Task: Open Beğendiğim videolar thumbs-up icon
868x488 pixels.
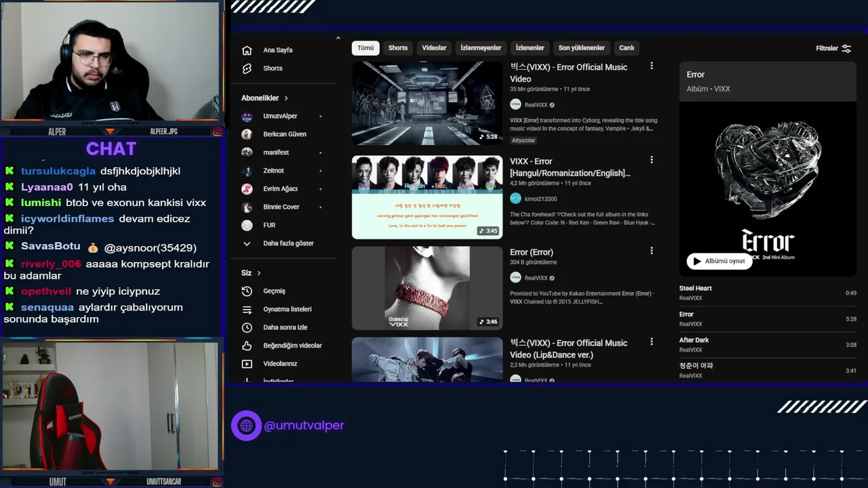Action: [x=247, y=346]
